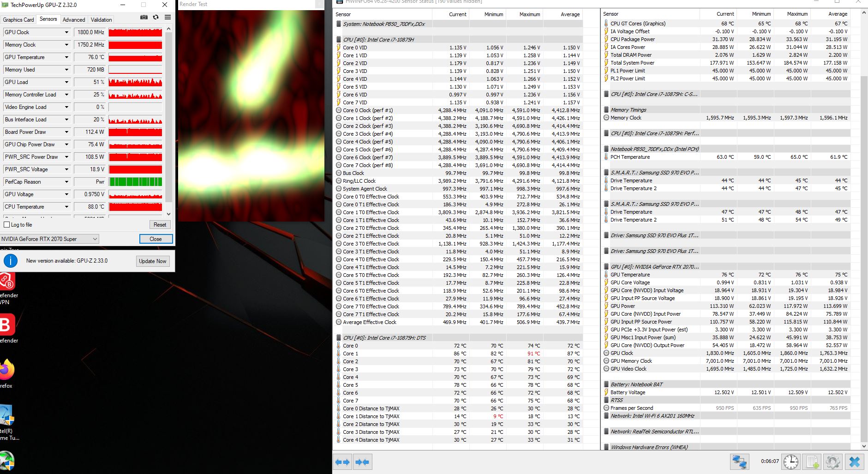Image resolution: width=868 pixels, height=474 pixels.
Task: Click Frames per Second circle icon
Action: 606,408
